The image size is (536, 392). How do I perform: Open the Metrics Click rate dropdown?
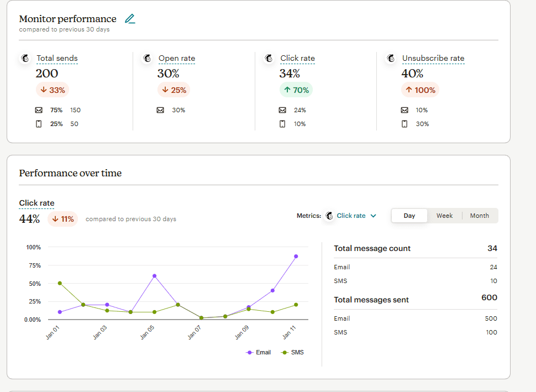[351, 216]
